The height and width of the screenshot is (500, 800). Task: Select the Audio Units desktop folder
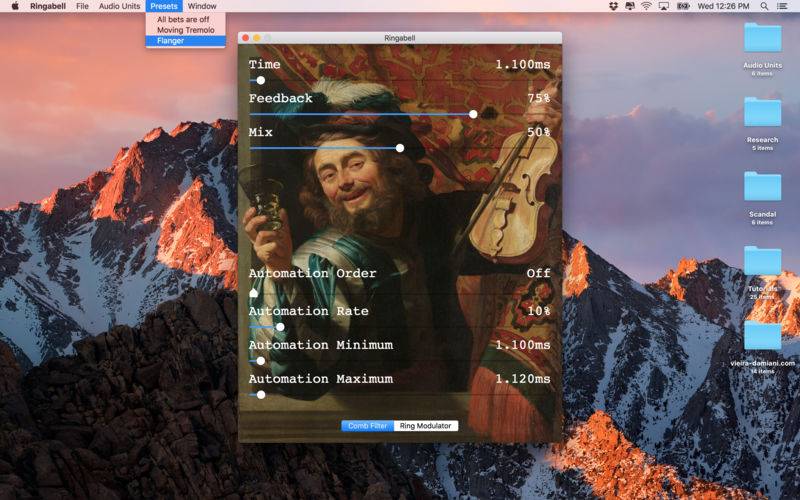[x=762, y=37]
